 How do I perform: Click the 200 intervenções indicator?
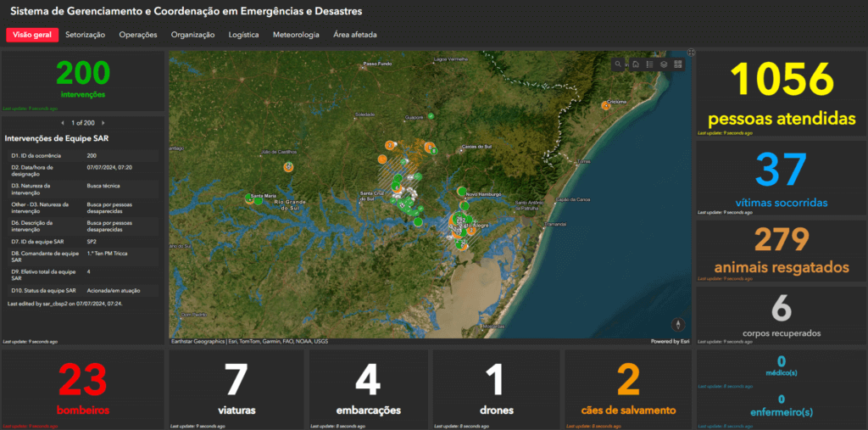click(x=83, y=81)
